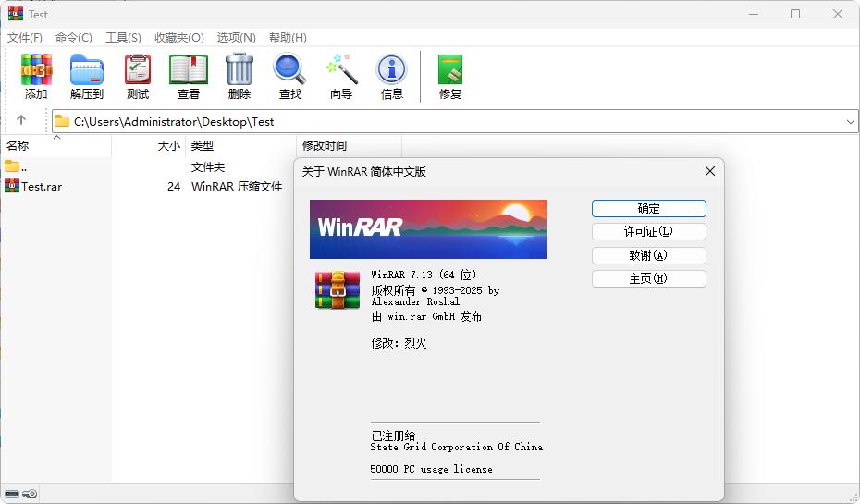Click the 许可证(L) license button
This screenshot has width=860, height=504.
[649, 231]
